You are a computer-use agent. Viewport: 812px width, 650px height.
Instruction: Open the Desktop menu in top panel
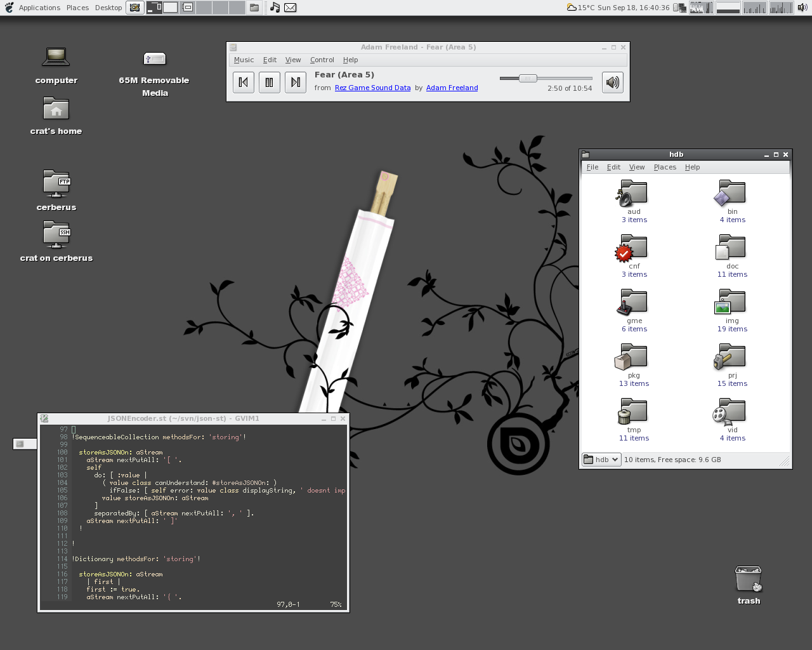click(x=108, y=8)
